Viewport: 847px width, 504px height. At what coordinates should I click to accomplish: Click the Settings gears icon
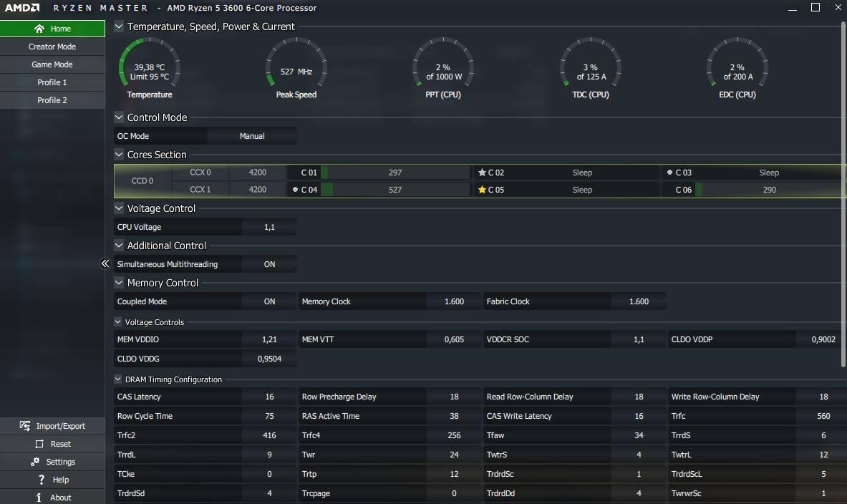pyautogui.click(x=35, y=462)
